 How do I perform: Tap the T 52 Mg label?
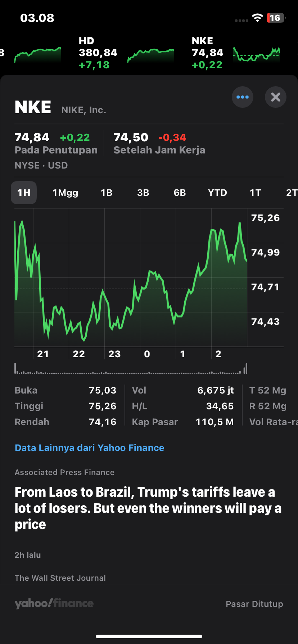(x=268, y=390)
